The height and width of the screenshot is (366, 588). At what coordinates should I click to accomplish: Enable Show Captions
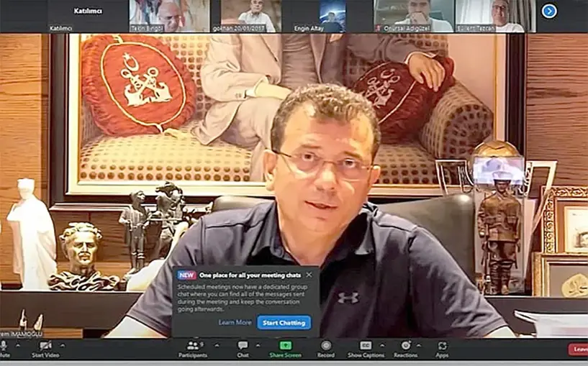point(366,348)
